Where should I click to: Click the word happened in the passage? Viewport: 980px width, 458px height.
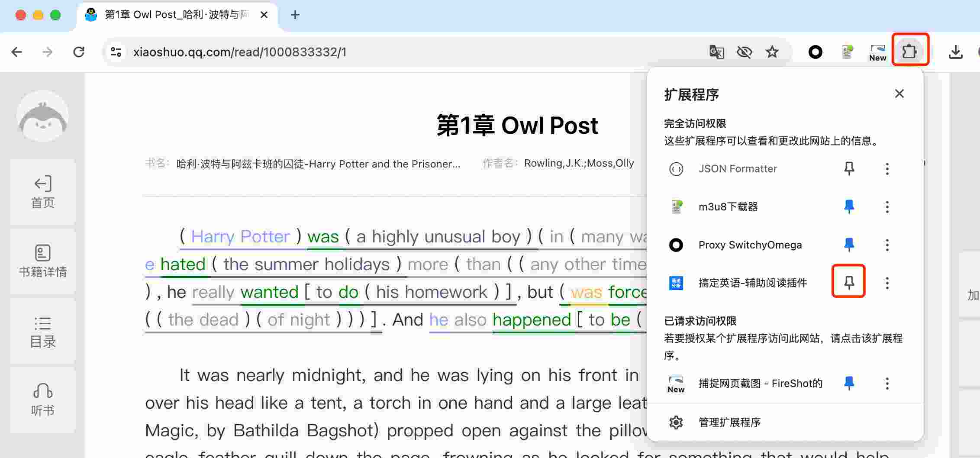pyautogui.click(x=532, y=319)
